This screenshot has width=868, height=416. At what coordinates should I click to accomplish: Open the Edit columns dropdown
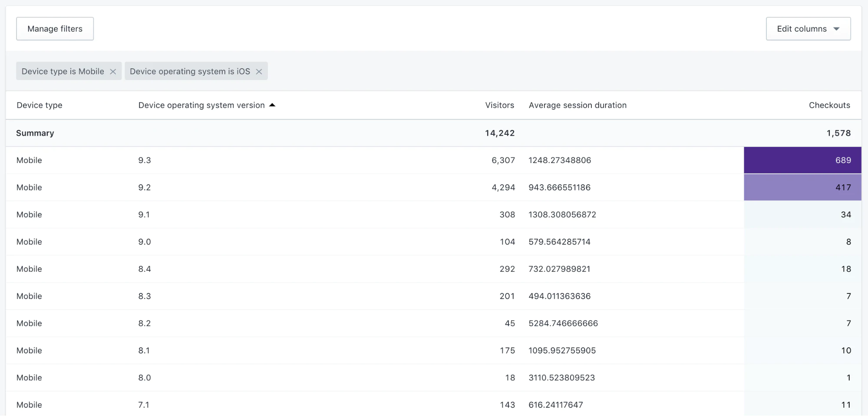(808, 29)
